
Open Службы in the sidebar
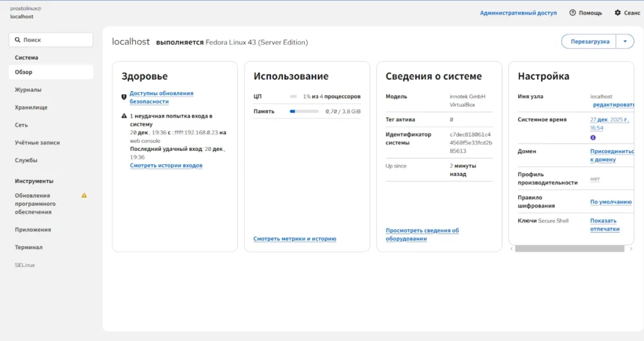pyautogui.click(x=51, y=160)
